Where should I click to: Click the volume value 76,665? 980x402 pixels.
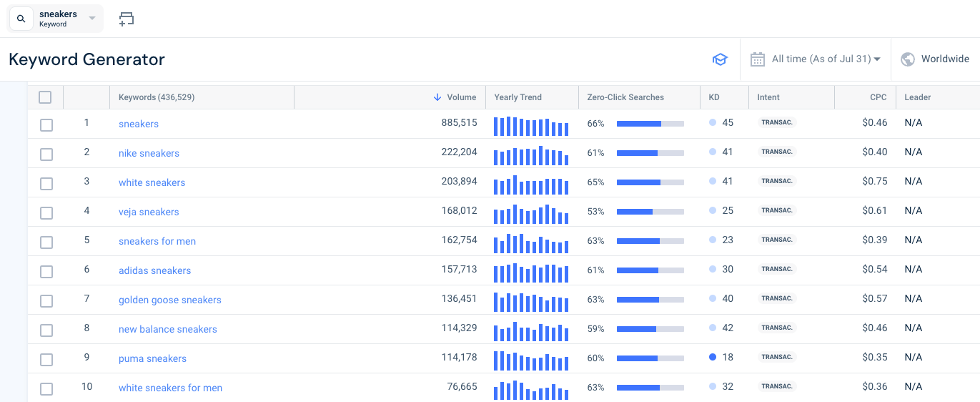click(x=462, y=386)
